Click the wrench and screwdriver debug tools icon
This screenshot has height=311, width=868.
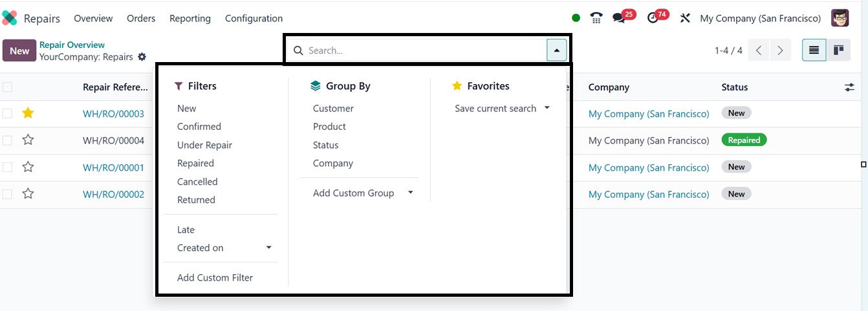685,18
